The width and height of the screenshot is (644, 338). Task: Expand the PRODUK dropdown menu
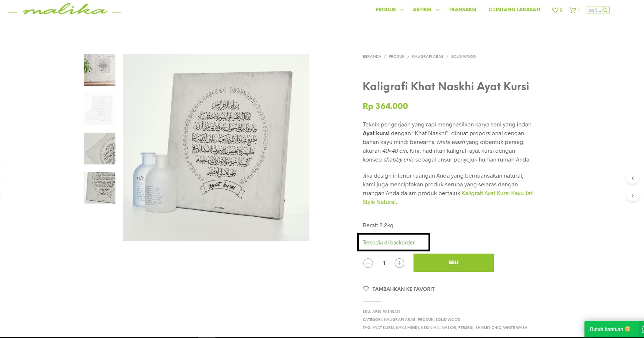pyautogui.click(x=389, y=10)
